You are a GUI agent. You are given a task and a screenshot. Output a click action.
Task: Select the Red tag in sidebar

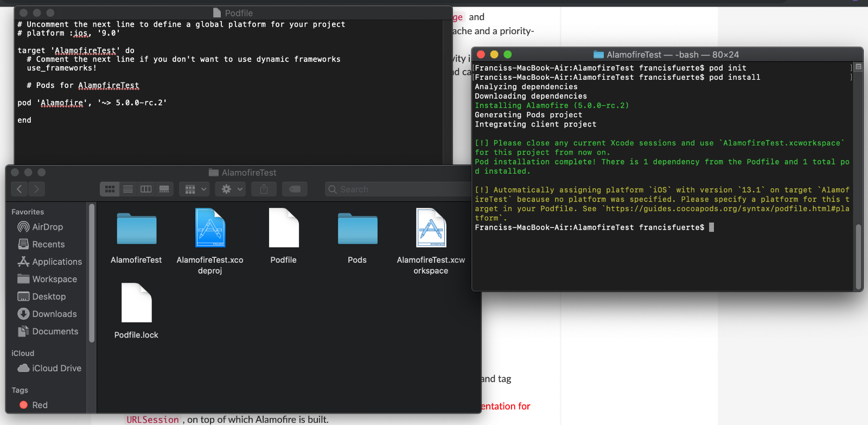point(34,405)
